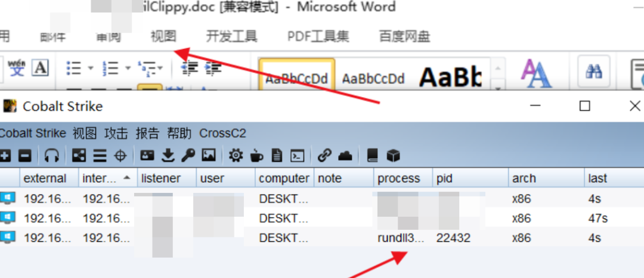Screen dimensions: 644x278
Task: View Keystrokes via the key icon
Action: point(188,155)
